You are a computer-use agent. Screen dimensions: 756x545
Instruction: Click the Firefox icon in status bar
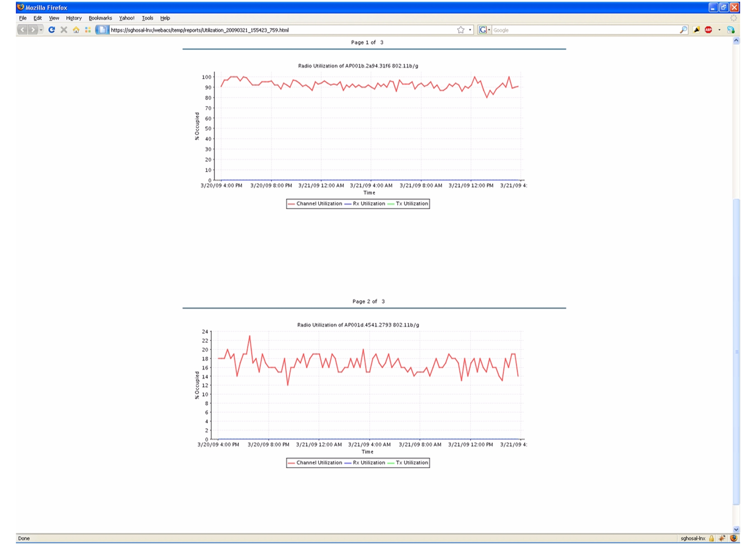coord(734,538)
